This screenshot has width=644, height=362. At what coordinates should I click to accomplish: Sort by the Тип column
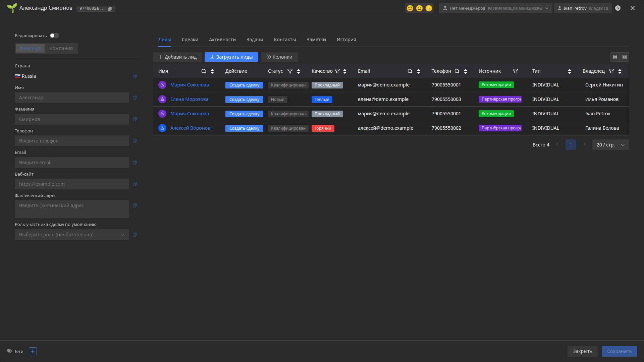click(570, 71)
